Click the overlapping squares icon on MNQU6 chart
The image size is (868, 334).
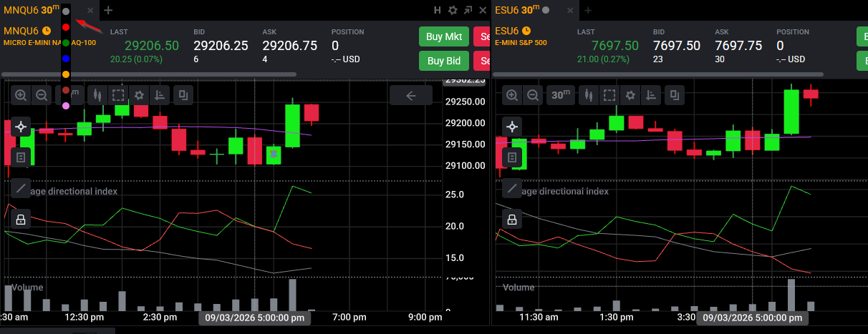click(x=183, y=95)
